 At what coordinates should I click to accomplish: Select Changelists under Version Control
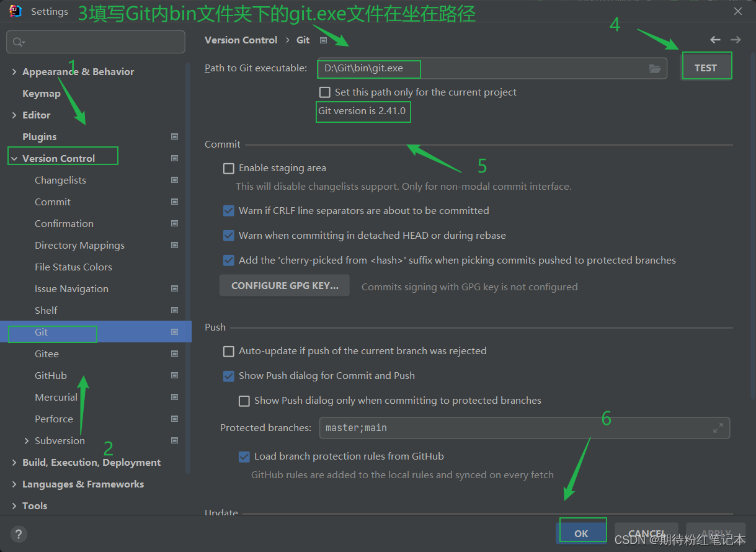60,180
